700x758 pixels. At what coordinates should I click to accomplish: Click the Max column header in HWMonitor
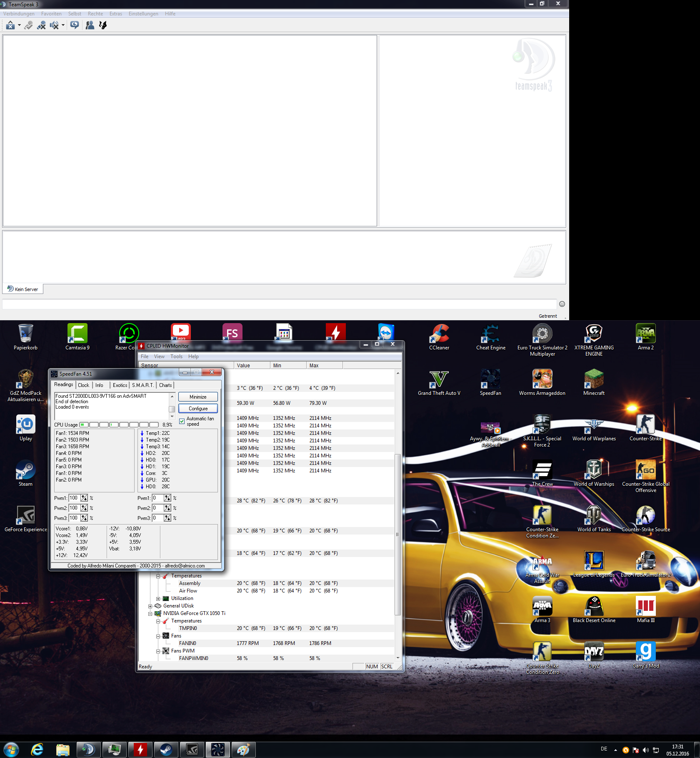pos(324,366)
